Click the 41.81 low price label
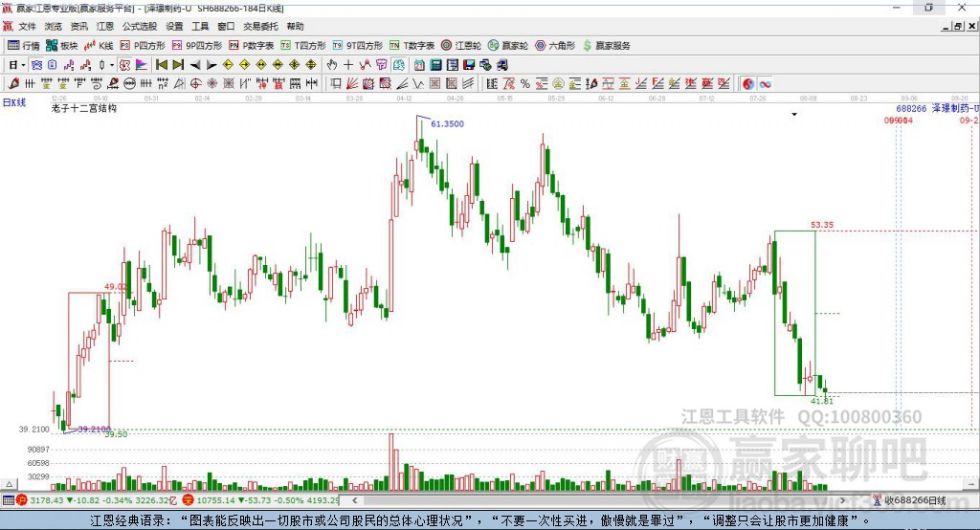980x530 pixels. (x=822, y=401)
